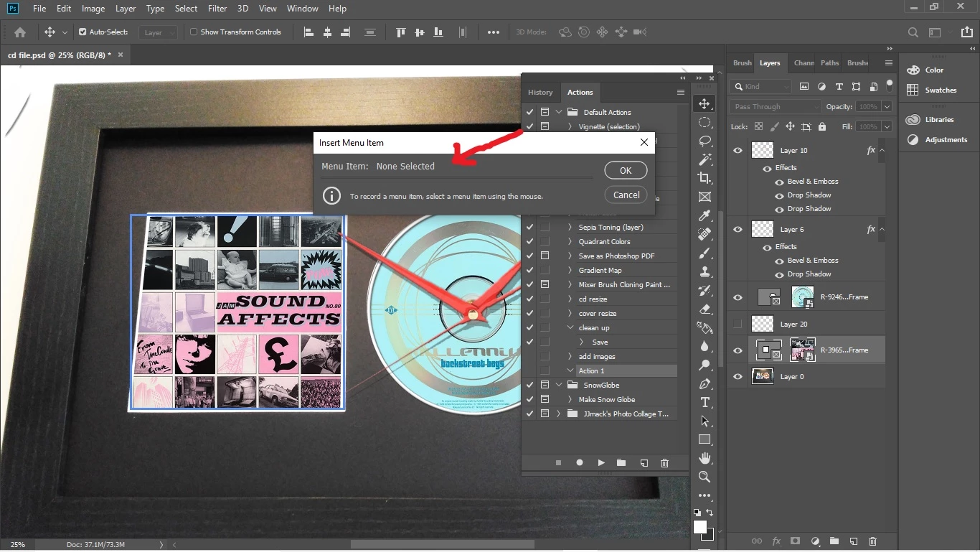The width and height of the screenshot is (980, 560).
Task: Add layer mask icon in Layers panel
Action: 795,541
